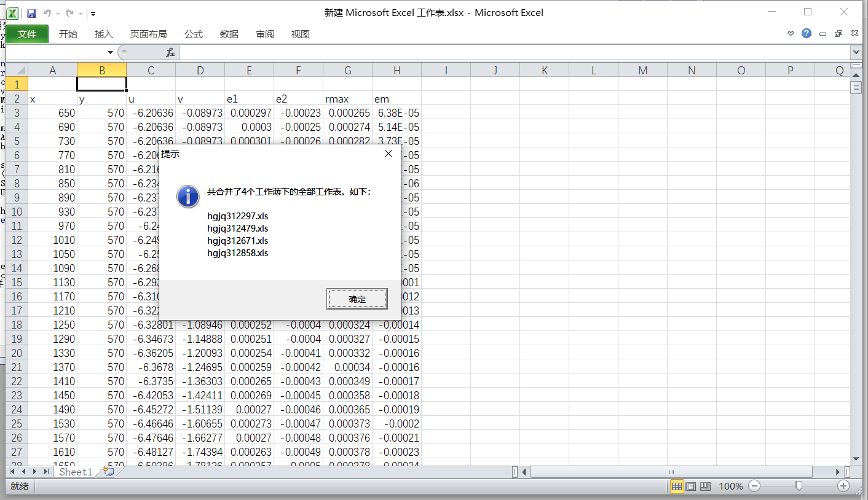This screenshot has width=868, height=500.
Task: Switch to the 公式 ribbon tab
Action: [x=194, y=34]
